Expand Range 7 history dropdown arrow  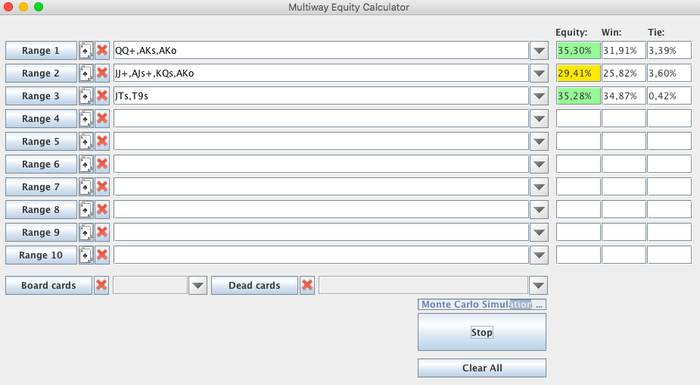pos(539,187)
